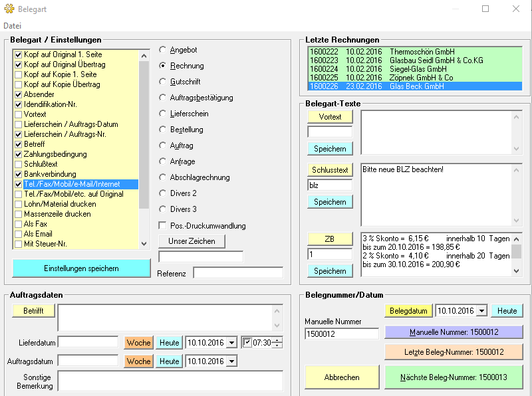Toggle the 07:30 time checkbox
Screen dimensions: 532x396
(x=247, y=342)
